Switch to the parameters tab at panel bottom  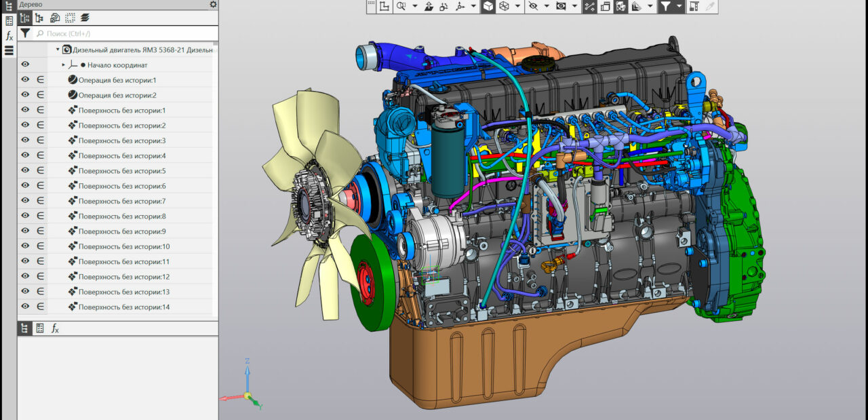click(x=40, y=328)
